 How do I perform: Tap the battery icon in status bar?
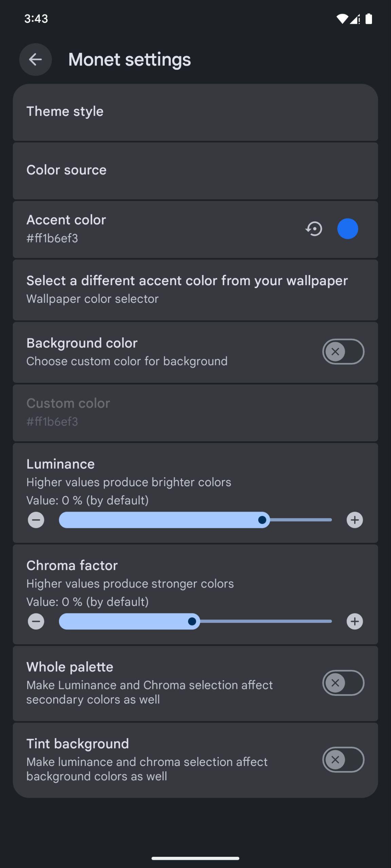(x=369, y=19)
